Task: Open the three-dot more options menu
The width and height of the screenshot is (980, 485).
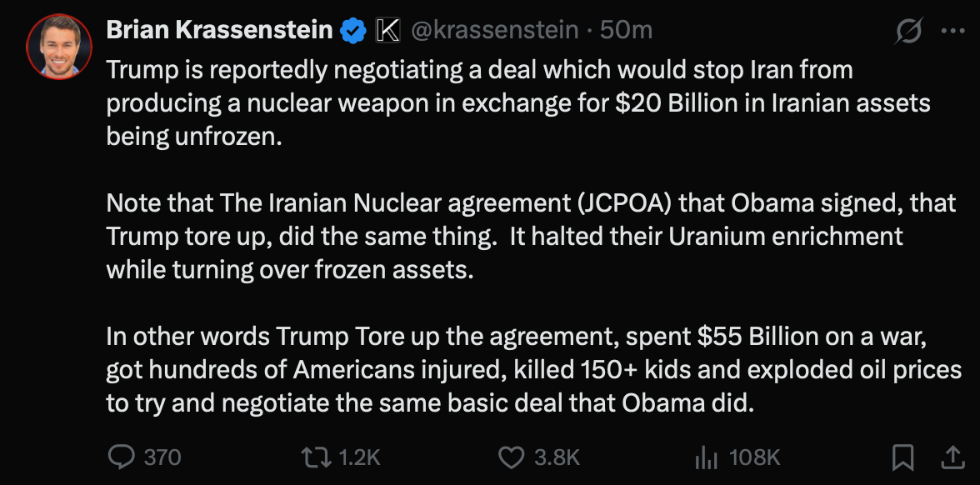Action: (x=952, y=31)
